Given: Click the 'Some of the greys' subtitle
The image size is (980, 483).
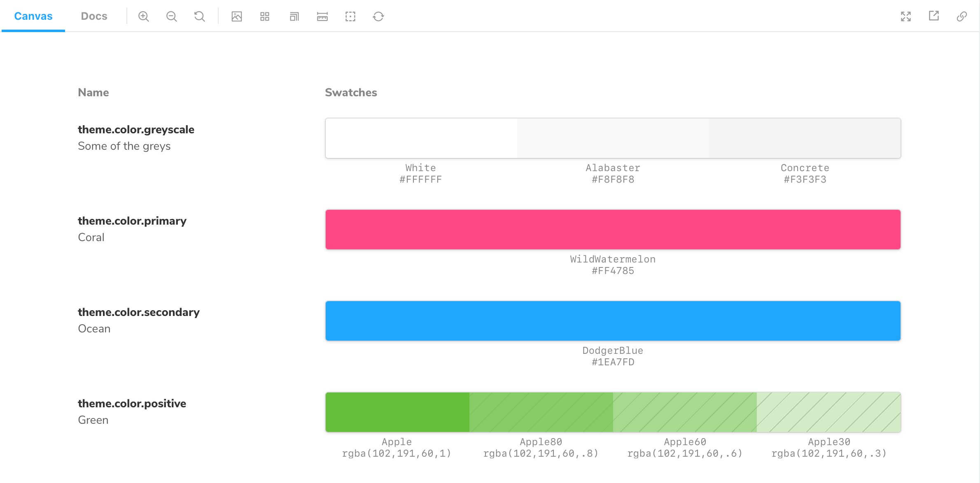Looking at the screenshot, I should pyautogui.click(x=124, y=146).
